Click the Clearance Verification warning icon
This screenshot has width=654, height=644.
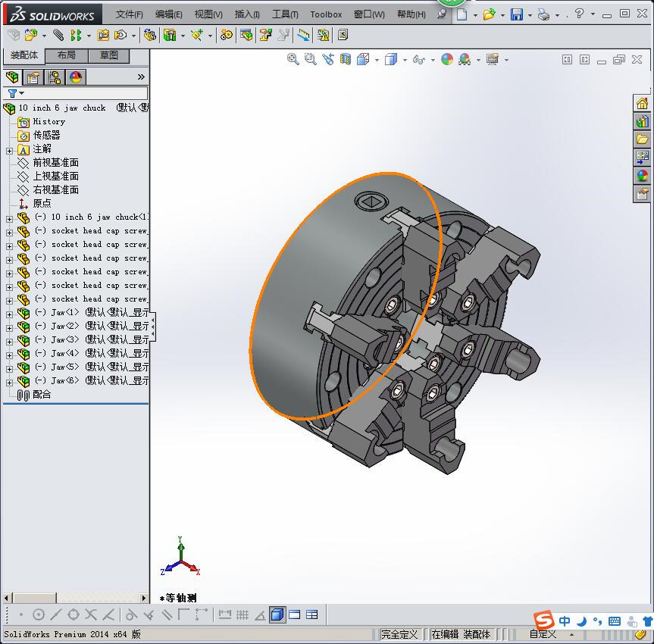(x=324, y=35)
